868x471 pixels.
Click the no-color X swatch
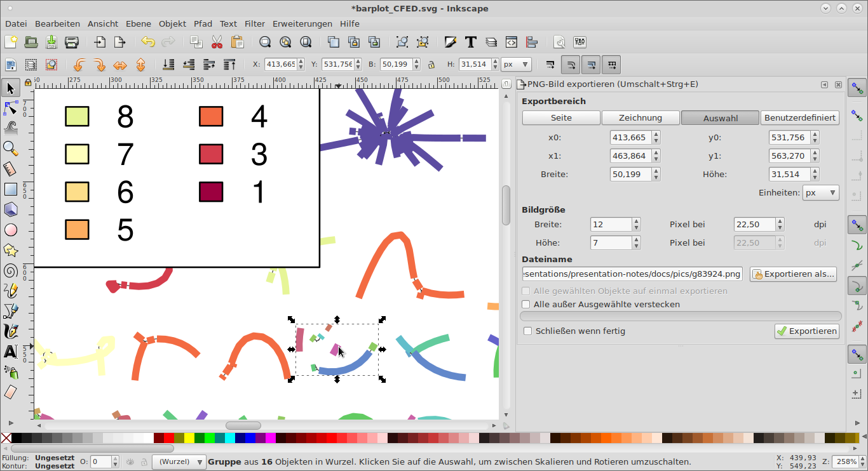pyautogui.click(x=6, y=438)
